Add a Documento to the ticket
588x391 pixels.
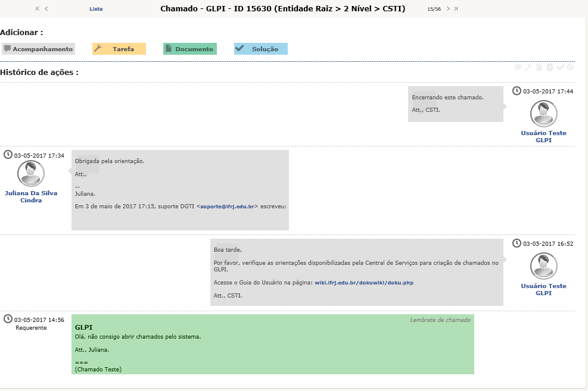(x=190, y=49)
